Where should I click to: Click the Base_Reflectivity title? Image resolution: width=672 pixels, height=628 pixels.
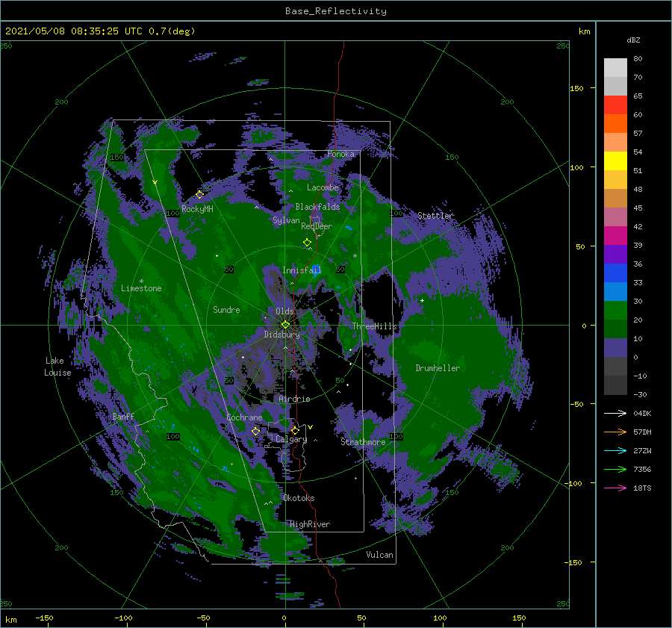[x=336, y=11]
